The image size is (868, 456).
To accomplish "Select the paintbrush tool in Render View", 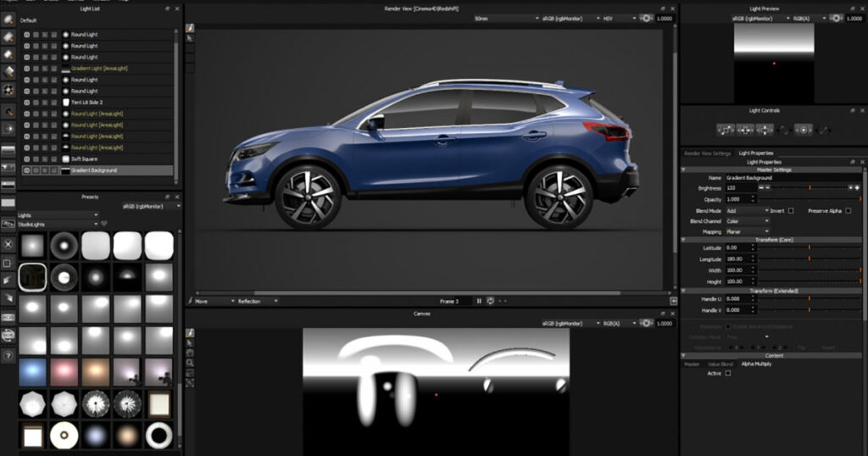I will [x=190, y=28].
